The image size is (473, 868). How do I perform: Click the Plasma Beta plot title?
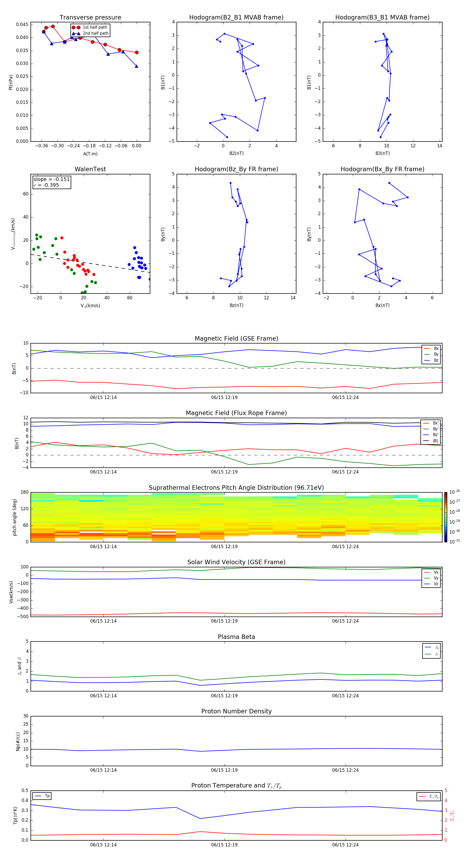(236, 637)
